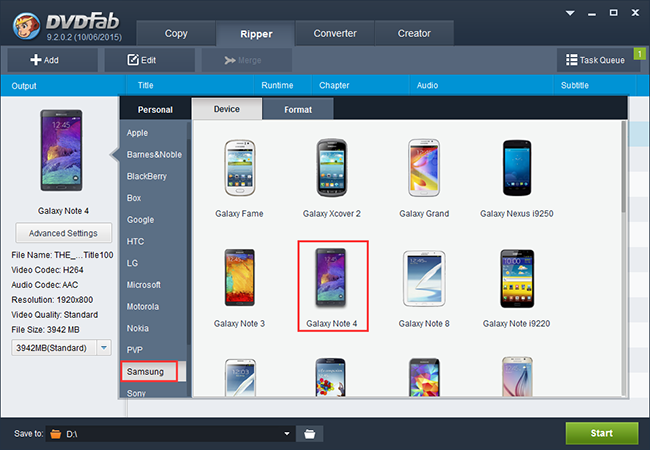Click the Galaxy Note 4 output profile preview

coord(61,150)
